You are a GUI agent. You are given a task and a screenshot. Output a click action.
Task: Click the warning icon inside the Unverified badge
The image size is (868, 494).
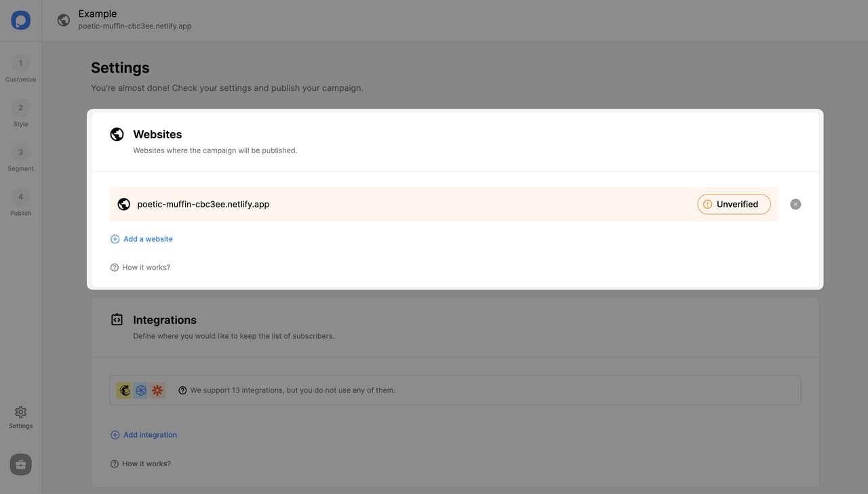(x=708, y=203)
